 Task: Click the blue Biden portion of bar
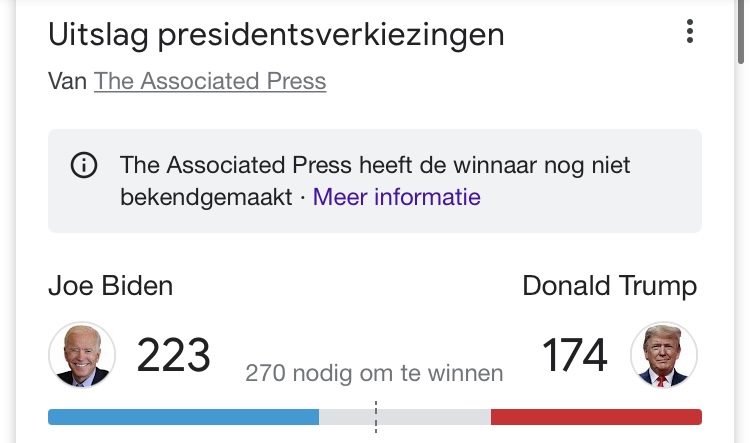[183, 417]
